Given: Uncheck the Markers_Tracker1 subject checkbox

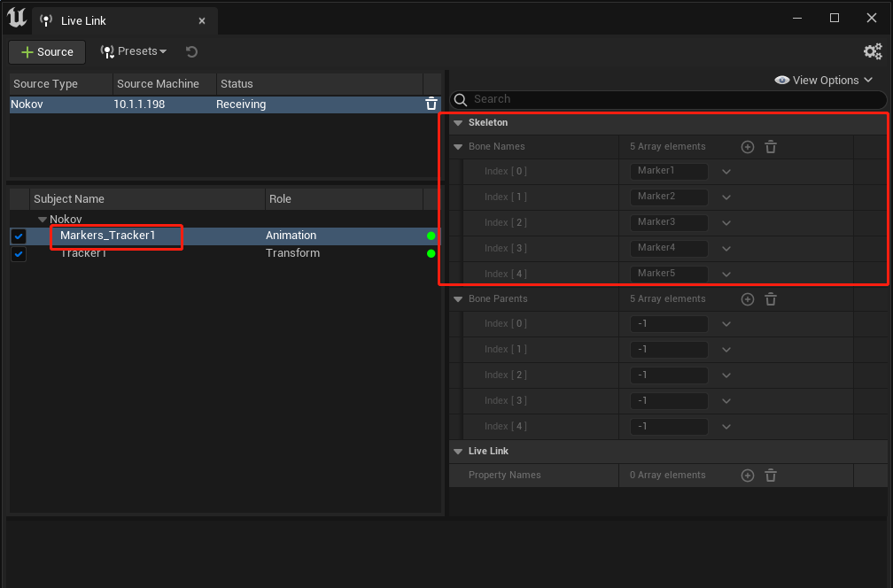Looking at the screenshot, I should 19,236.
